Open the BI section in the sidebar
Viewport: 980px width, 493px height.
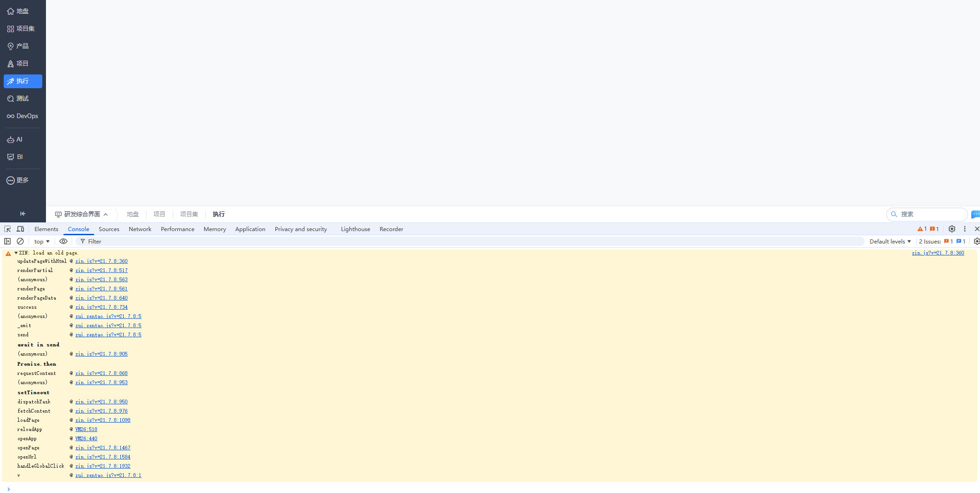pyautogui.click(x=18, y=157)
